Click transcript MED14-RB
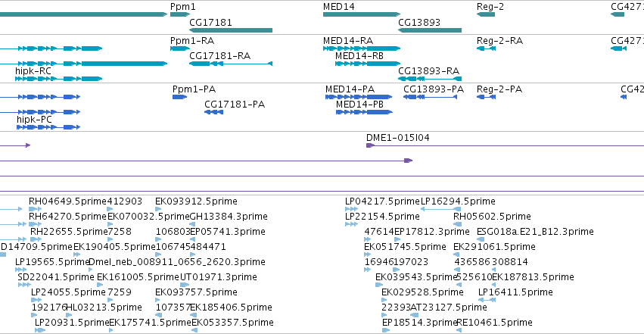This screenshot has height=334, width=644. 359,56
